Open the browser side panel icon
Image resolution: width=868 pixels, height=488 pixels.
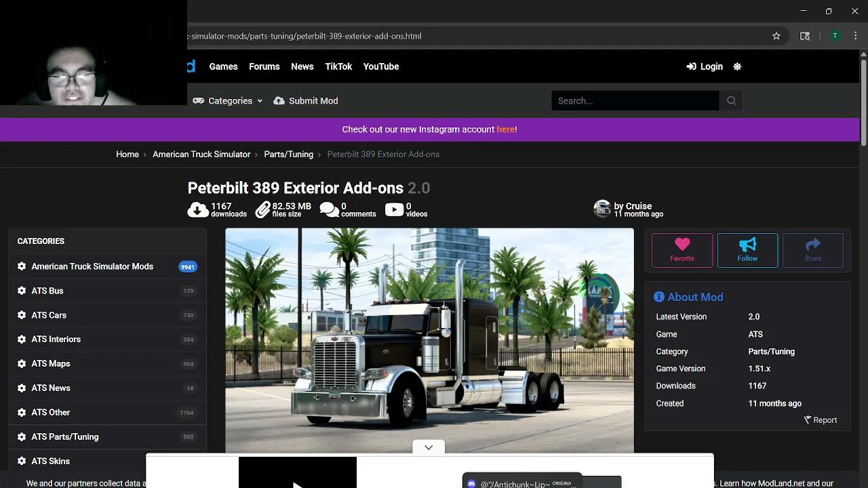pyautogui.click(x=805, y=36)
